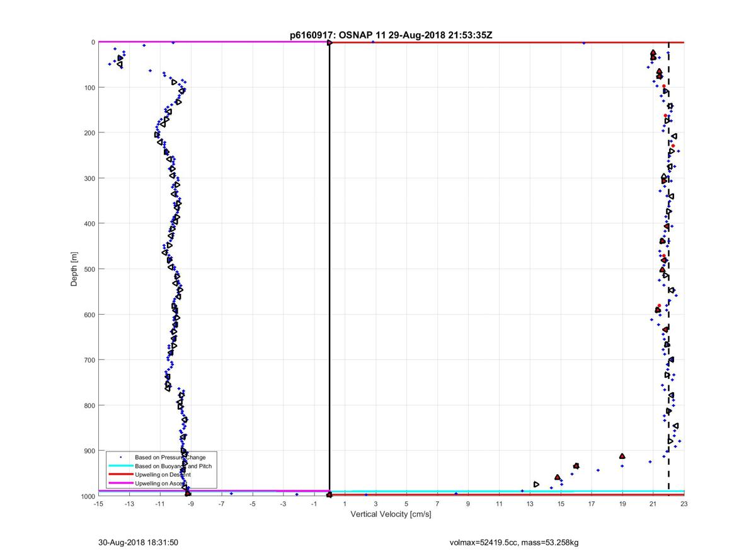Click the timestamp "30-Aug-2018 18:31:50"
The image size is (756, 558).
pos(138,542)
